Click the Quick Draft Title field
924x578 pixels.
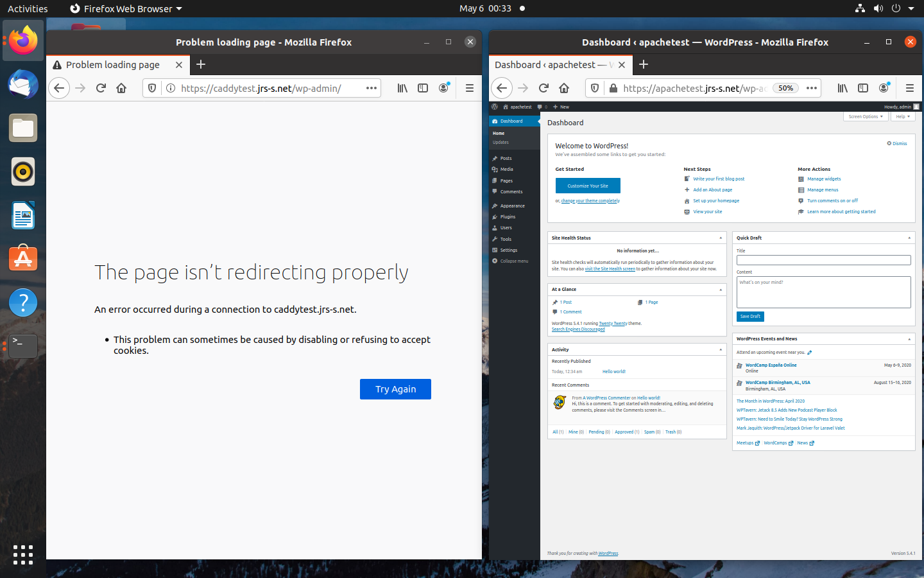[x=823, y=259]
